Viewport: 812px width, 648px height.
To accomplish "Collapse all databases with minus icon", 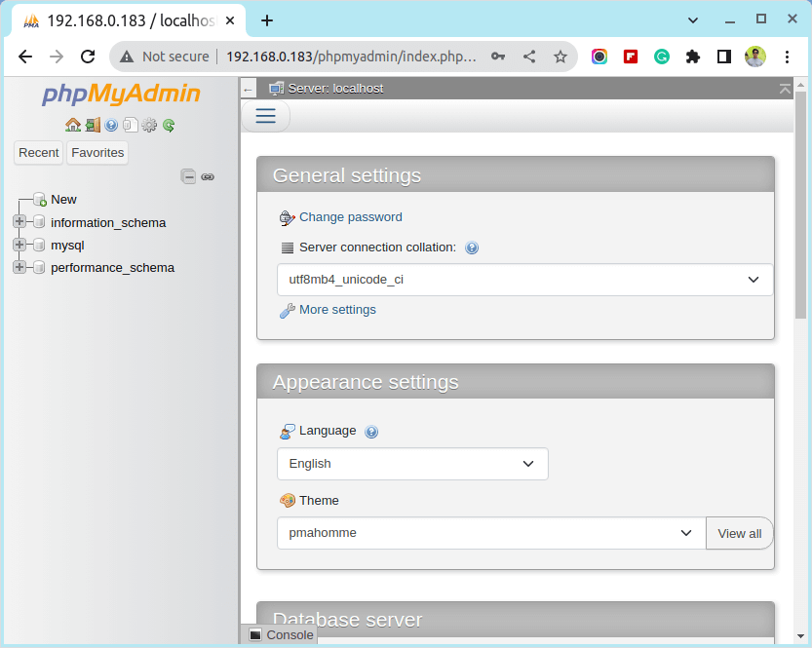I will (x=188, y=176).
